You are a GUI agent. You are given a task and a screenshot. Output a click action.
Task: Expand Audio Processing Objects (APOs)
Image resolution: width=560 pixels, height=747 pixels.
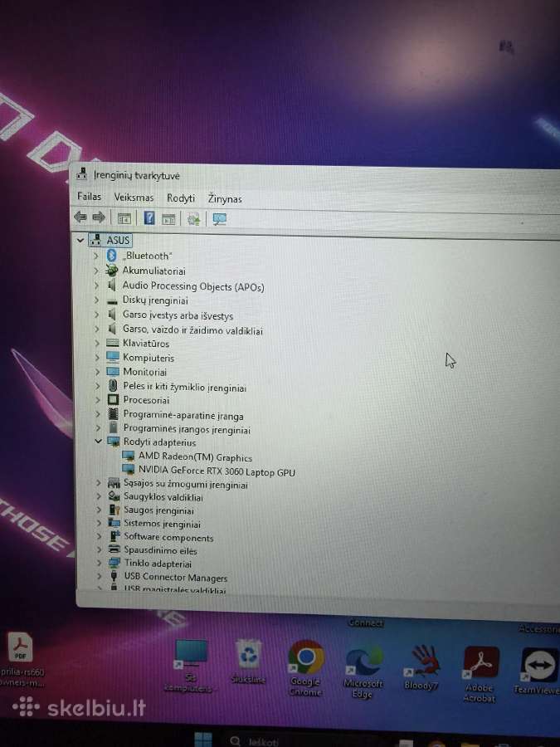(x=96, y=286)
